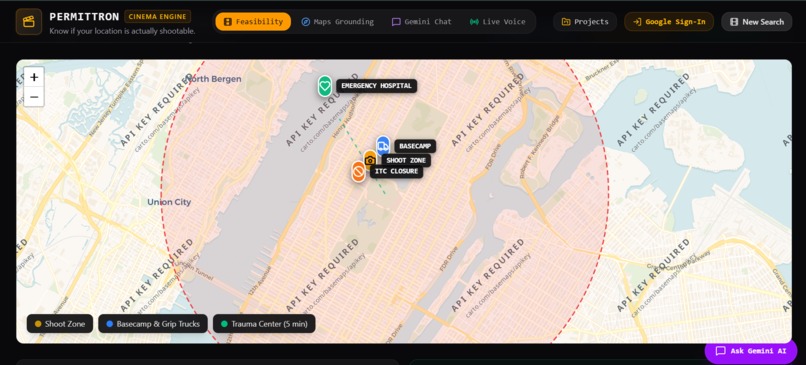Click the Trauma Center (5 min) legend chip
The image size is (806, 365).
(264, 324)
